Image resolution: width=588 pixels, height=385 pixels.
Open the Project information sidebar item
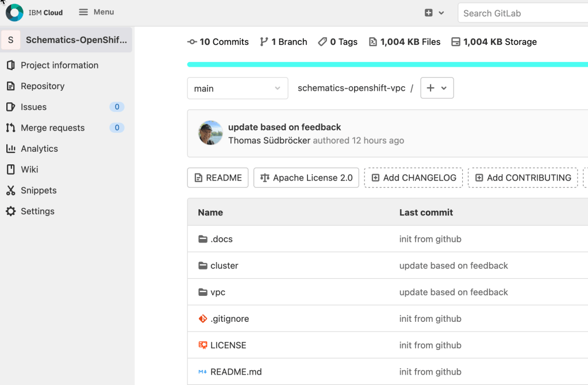coord(59,66)
